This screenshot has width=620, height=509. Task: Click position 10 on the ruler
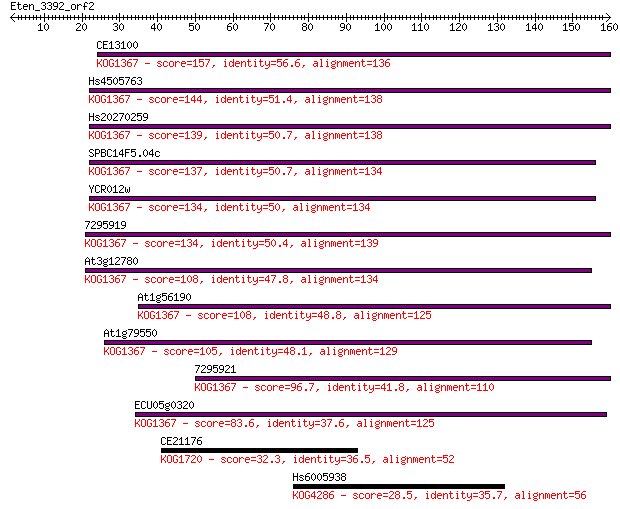[43, 27]
